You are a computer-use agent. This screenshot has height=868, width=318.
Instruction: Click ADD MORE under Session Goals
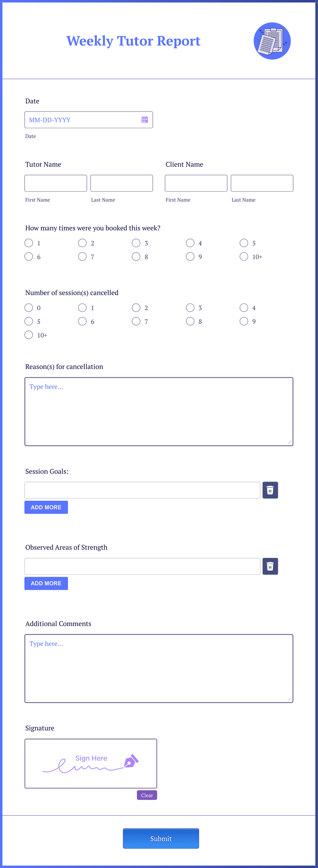pos(46,507)
